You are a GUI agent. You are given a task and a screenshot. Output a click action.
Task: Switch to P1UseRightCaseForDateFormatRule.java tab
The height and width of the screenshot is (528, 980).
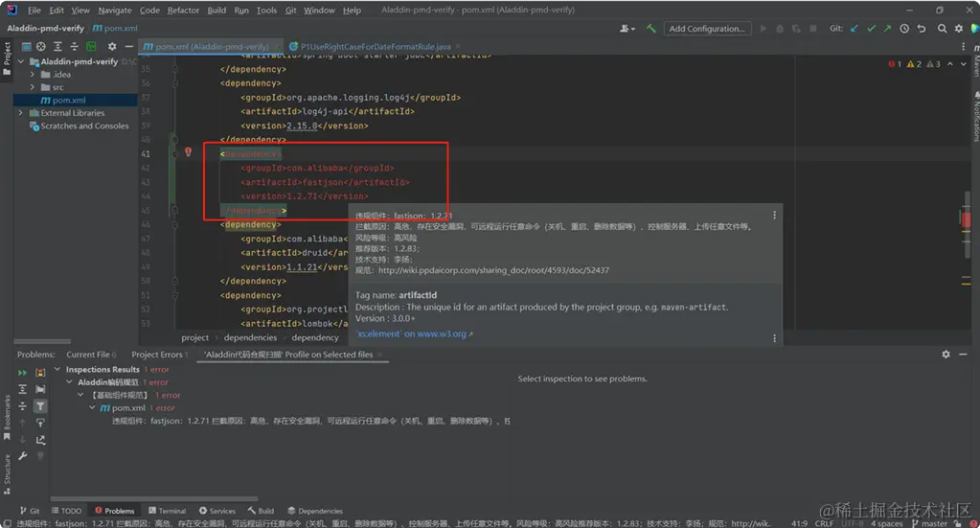[x=375, y=46]
